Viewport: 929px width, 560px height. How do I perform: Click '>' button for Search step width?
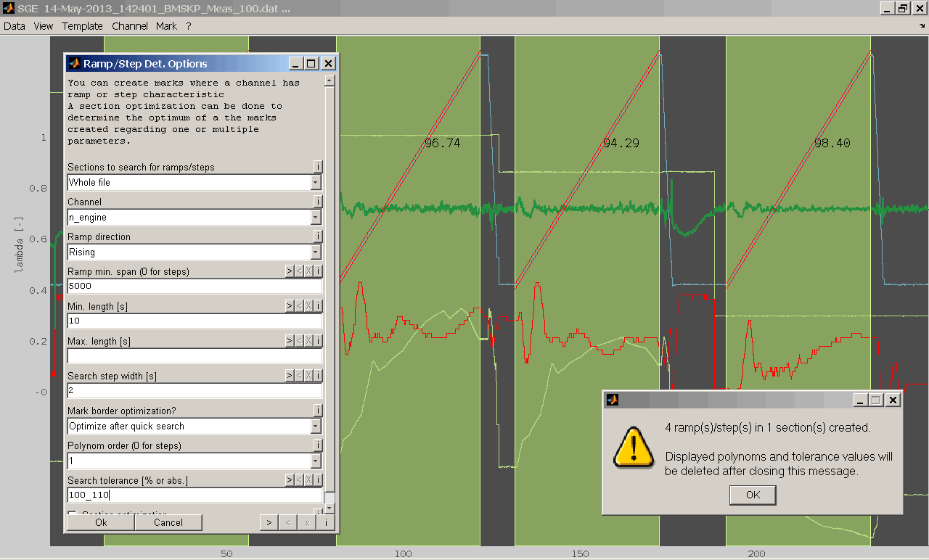(x=290, y=376)
